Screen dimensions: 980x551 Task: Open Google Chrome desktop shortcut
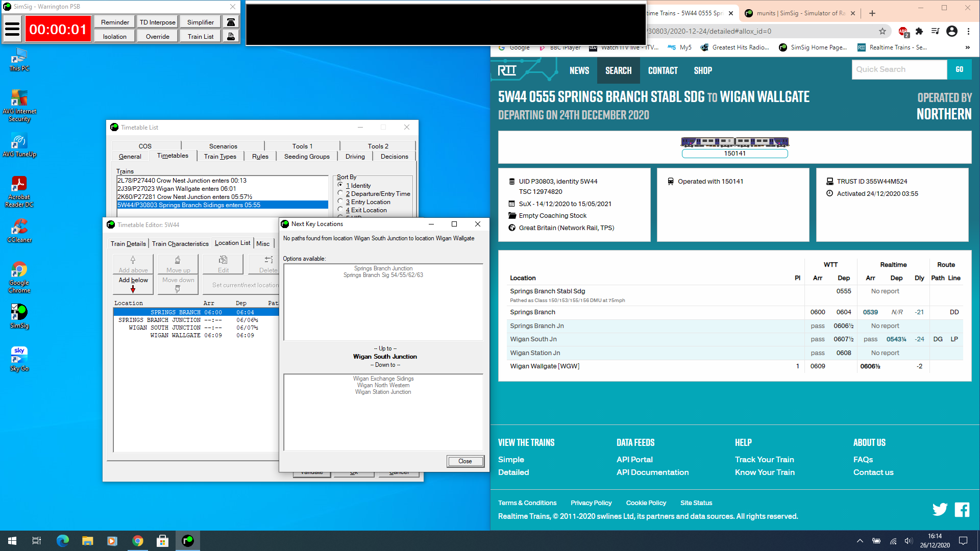19,278
